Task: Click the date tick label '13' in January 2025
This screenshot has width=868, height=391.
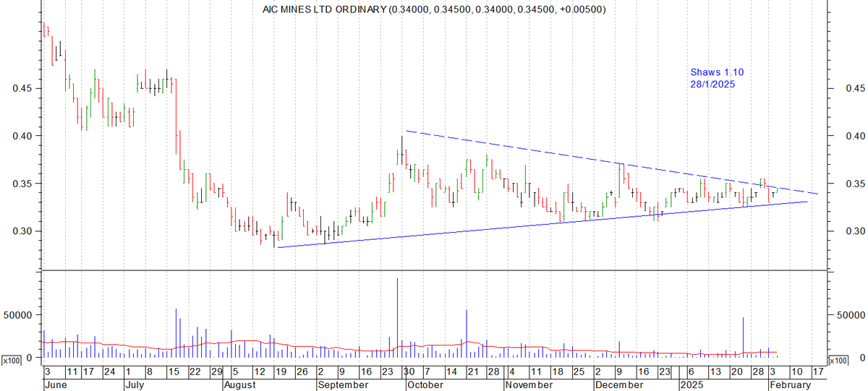Action: point(714,372)
